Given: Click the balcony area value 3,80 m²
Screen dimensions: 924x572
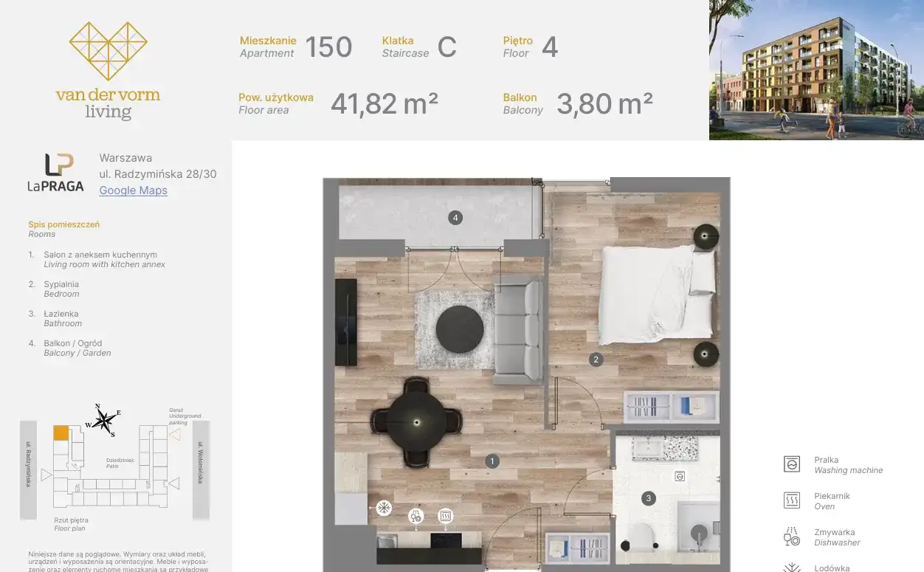Looking at the screenshot, I should pos(604,104).
